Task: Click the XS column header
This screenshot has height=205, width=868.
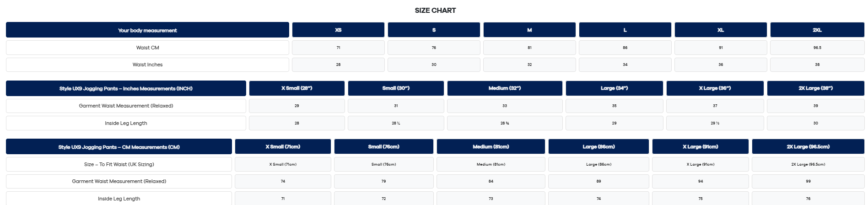Action: coord(338,30)
